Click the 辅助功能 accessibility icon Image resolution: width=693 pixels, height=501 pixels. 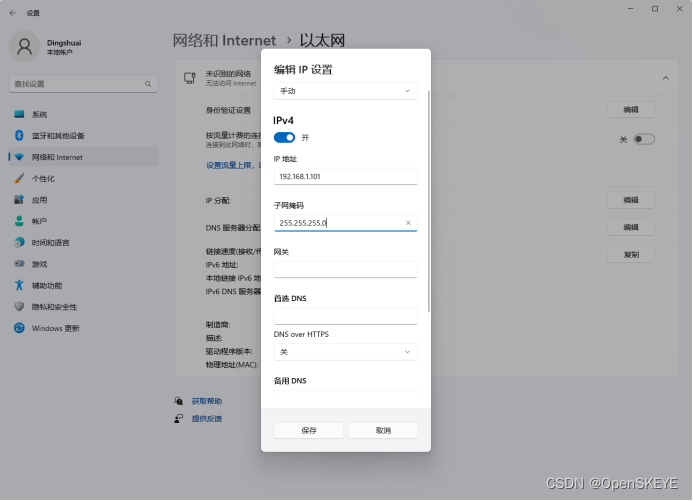point(19,285)
